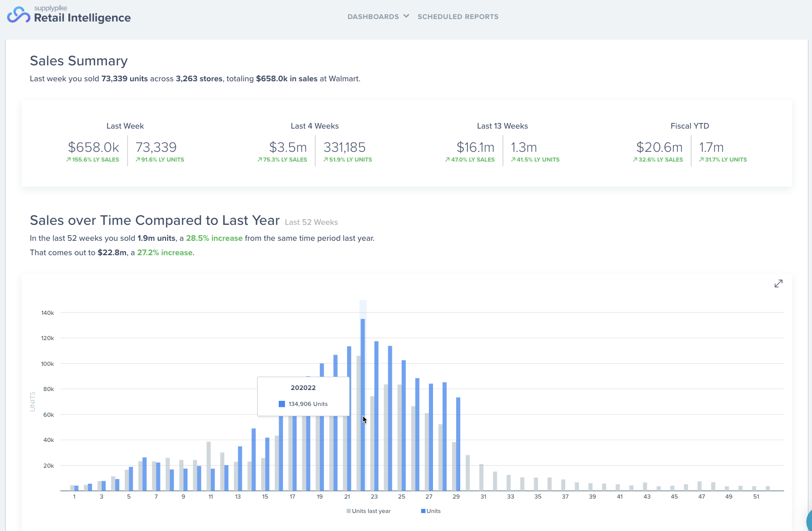
Task: Click the '75.3% LY SALES' indicator
Action: 282,160
